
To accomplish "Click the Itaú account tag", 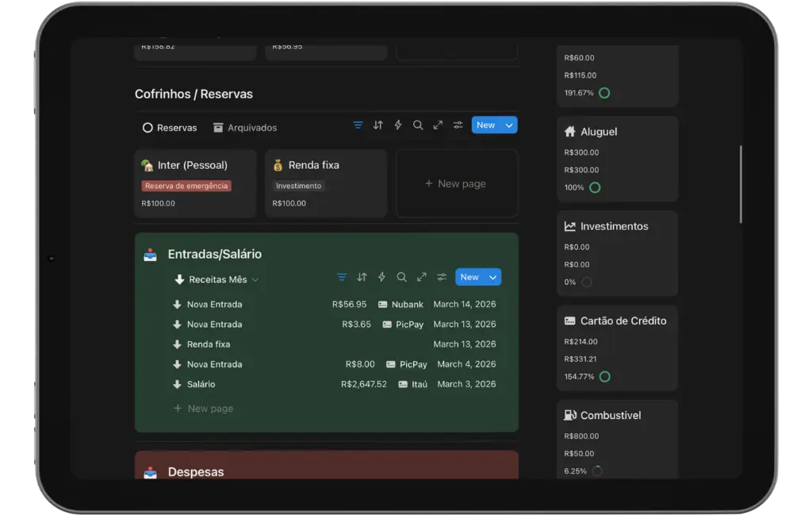I will tap(412, 384).
